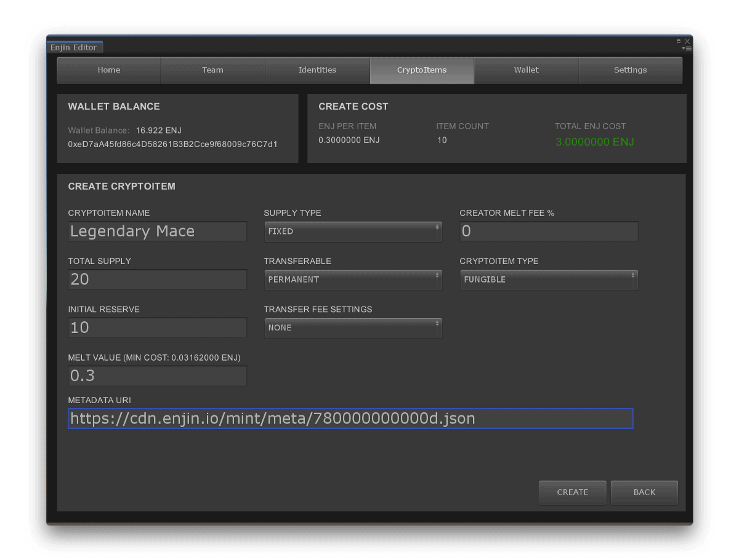The image size is (739, 560).
Task: Open the Home tab
Action: pyautogui.click(x=109, y=70)
